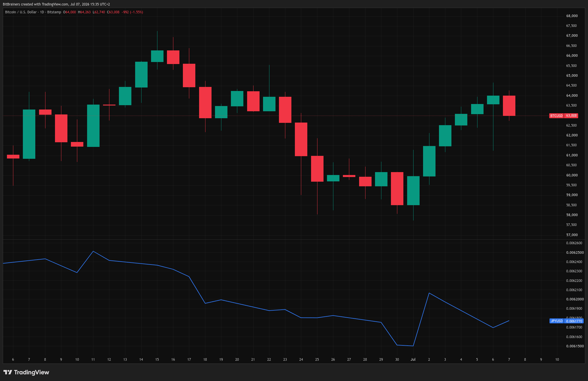Click the BitBrainers attribution text at top
The width and height of the screenshot is (588, 381).
[56, 4]
